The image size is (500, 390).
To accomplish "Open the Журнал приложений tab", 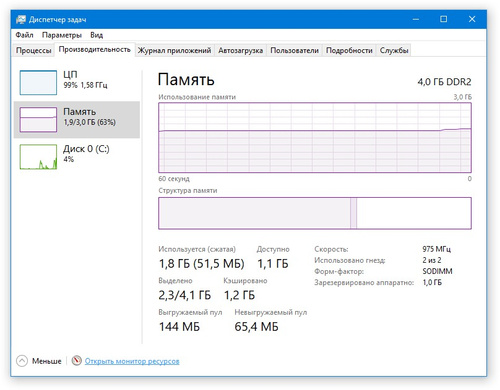I will click(174, 50).
